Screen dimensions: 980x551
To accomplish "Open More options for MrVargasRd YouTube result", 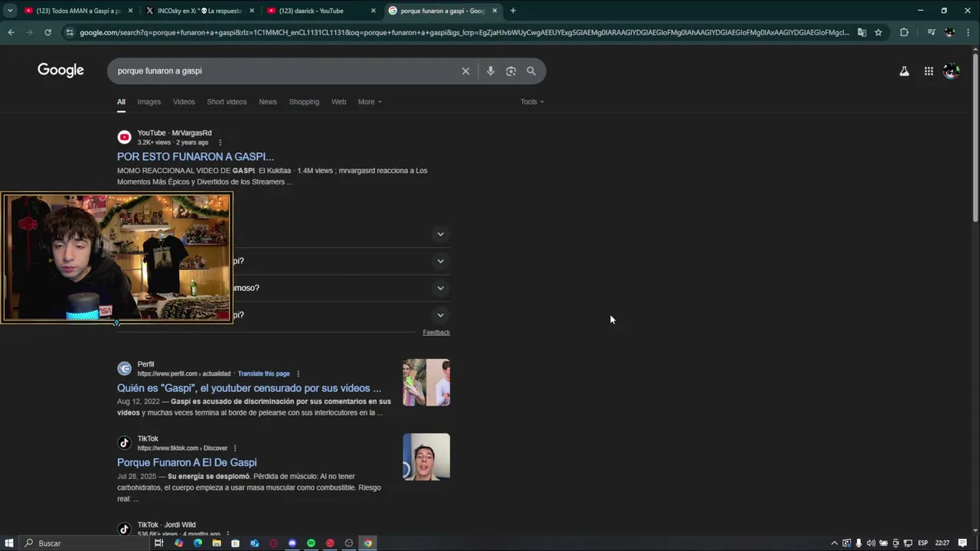I will click(x=220, y=142).
